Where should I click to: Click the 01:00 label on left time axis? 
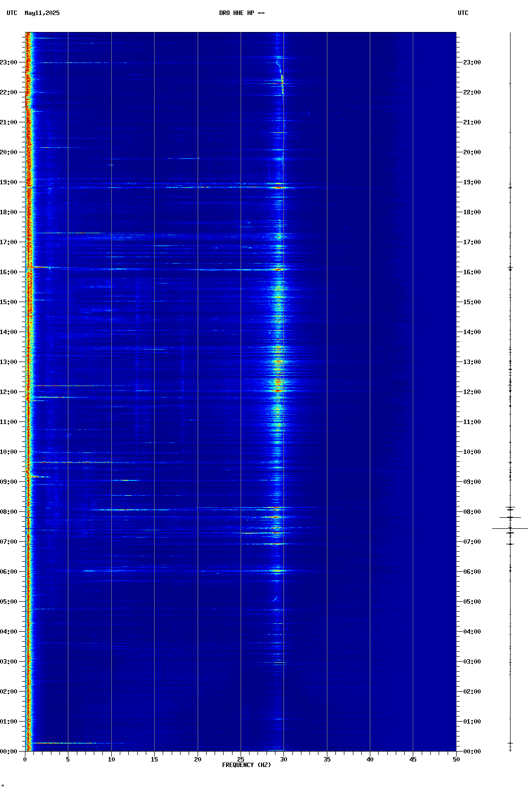pyautogui.click(x=8, y=722)
